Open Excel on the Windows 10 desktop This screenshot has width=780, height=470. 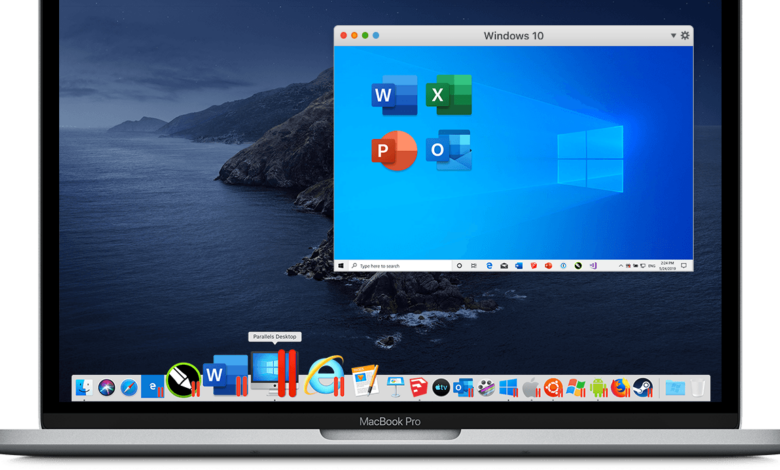[449, 95]
